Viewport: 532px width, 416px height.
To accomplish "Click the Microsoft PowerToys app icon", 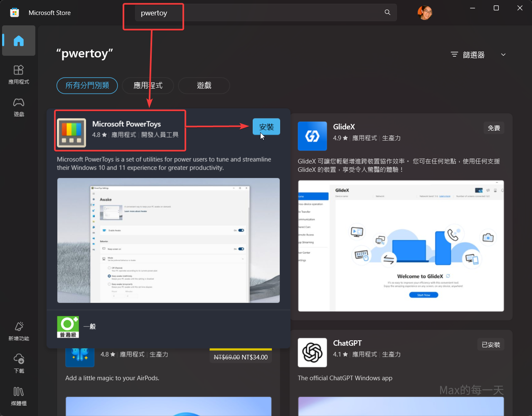I will click(x=71, y=133).
